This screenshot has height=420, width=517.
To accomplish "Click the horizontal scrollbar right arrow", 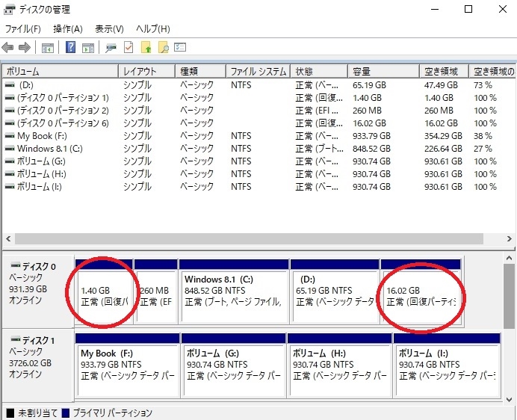I will coord(510,238).
